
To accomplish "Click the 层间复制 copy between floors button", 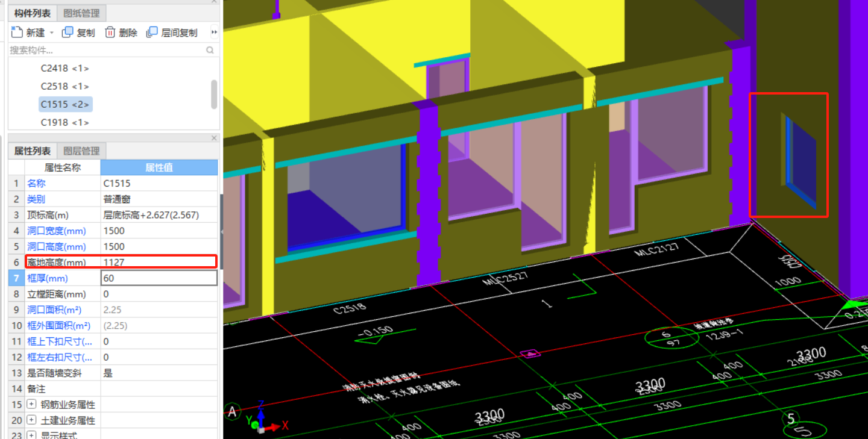I will pyautogui.click(x=172, y=33).
